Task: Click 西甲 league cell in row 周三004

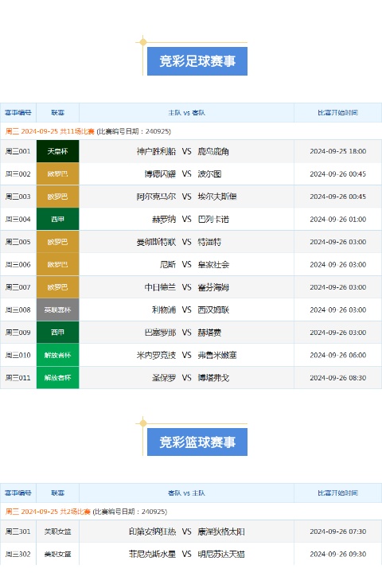Action: [58, 220]
